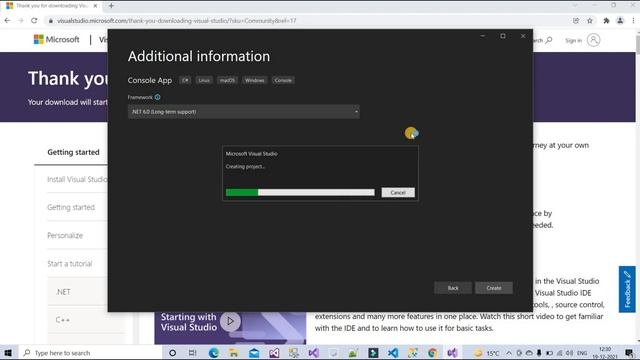Image resolution: width=640 pixels, height=360 pixels.
Task: Open Personalize sidebar item
Action: (65, 236)
